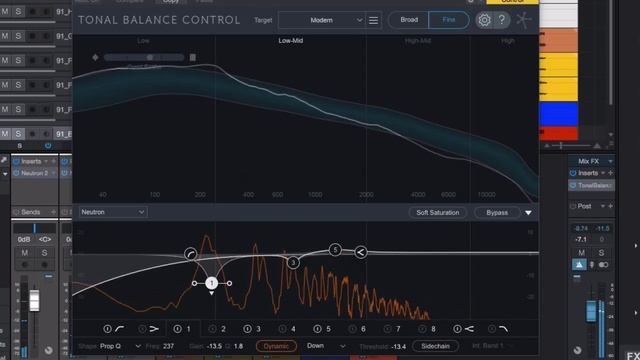
Task: Toggle main channel mono/stereo link icon
Action: [x=603, y=265]
